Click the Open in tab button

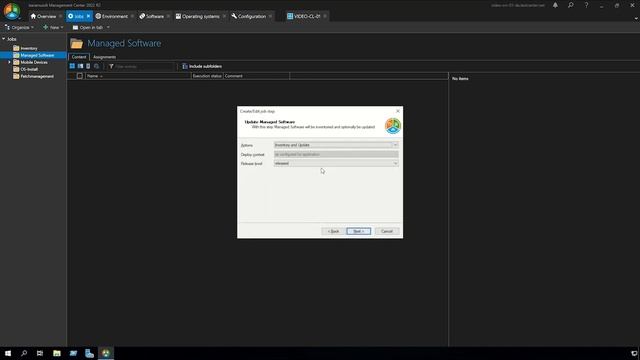coord(88,27)
